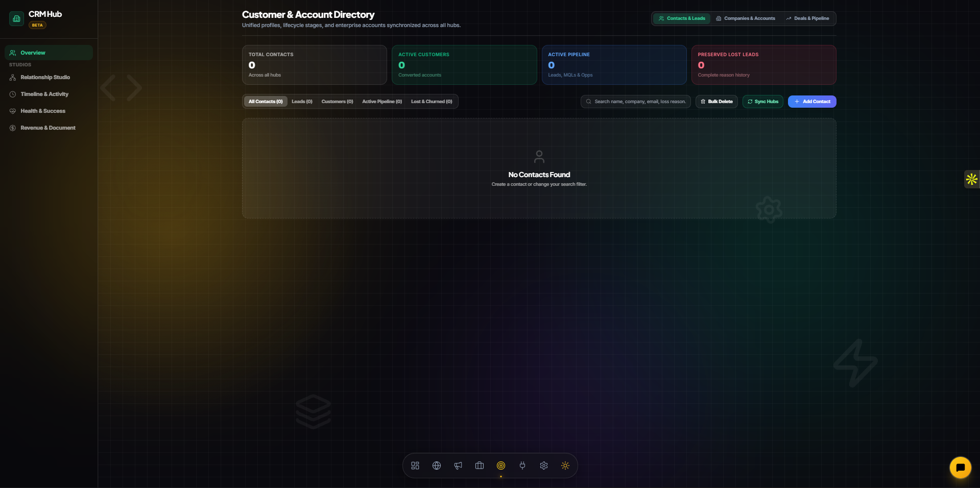Image resolution: width=980 pixels, height=488 pixels.
Task: Open Health & Success studio
Action: 49,111
